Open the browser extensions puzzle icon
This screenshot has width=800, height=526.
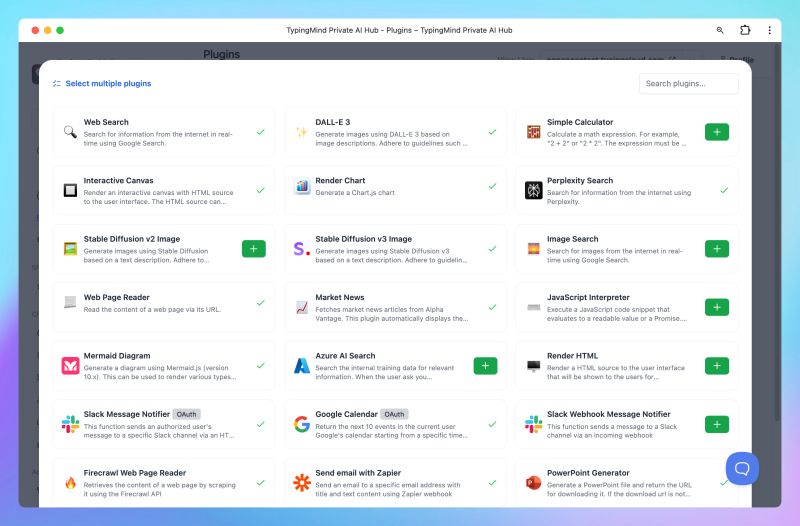745,30
